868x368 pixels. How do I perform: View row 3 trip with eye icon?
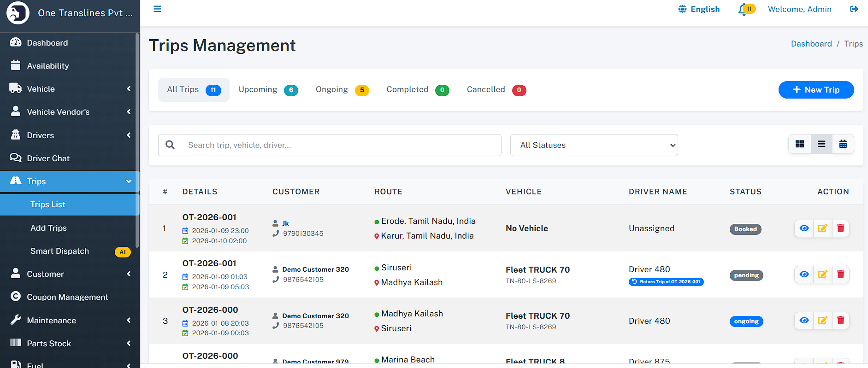804,321
